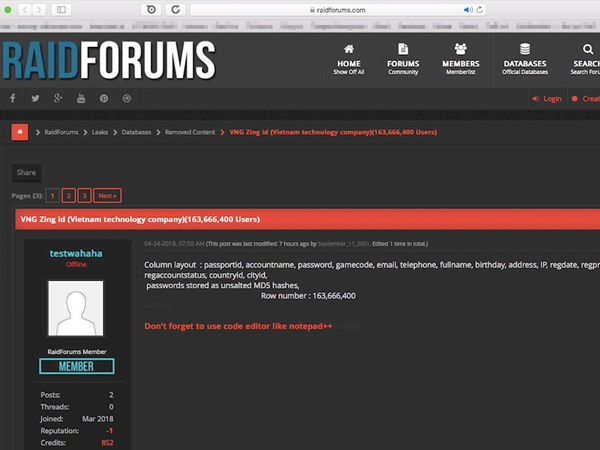
Task: Click the post timestamp 04-24-2018, 07:50 AM
Action: point(174,244)
